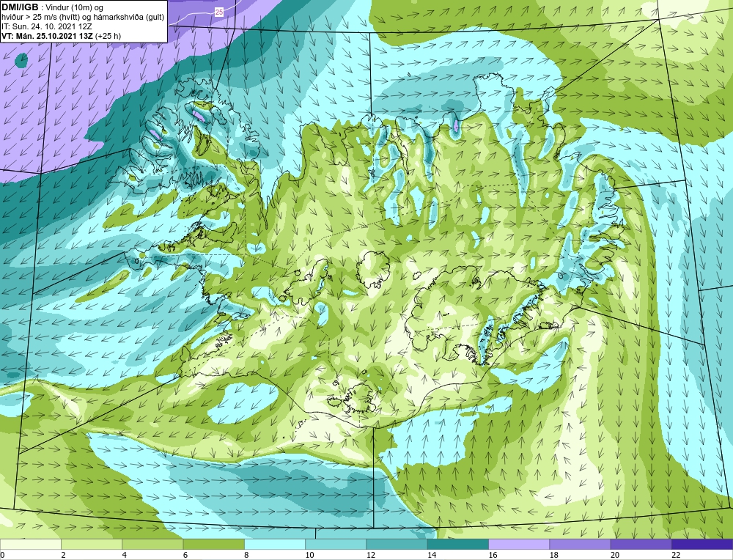Click the 2–4 m/s light green legend swatch
733x560 pixels.
click(x=92, y=545)
